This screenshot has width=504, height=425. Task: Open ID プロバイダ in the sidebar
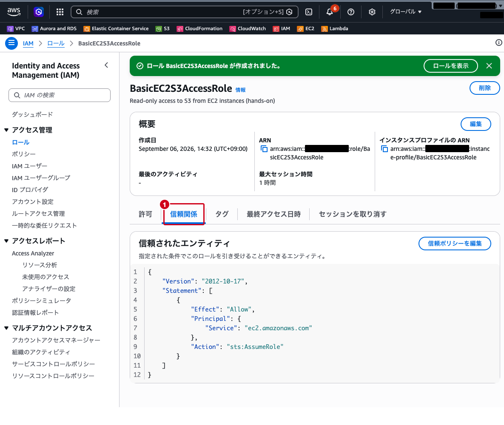(30, 190)
